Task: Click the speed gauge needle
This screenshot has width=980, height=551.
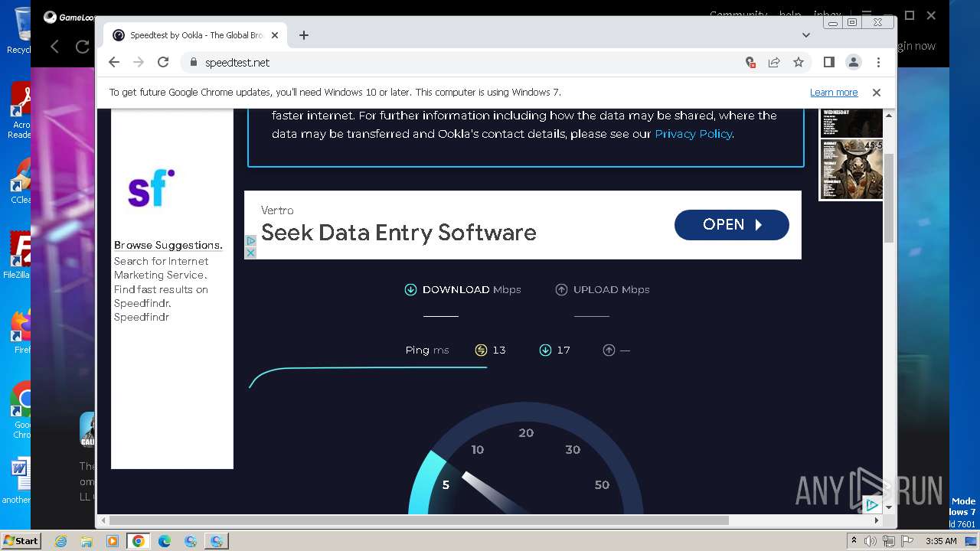Action: point(496,494)
